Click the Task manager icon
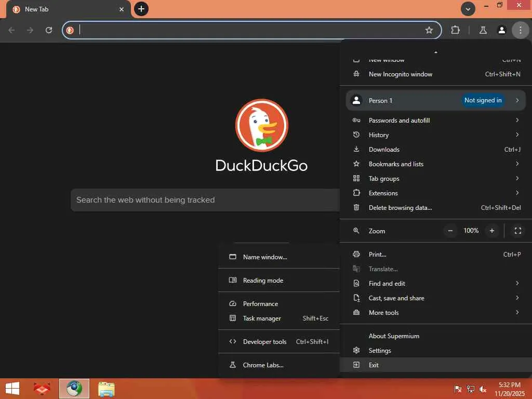The width and height of the screenshot is (532, 399). point(233,318)
